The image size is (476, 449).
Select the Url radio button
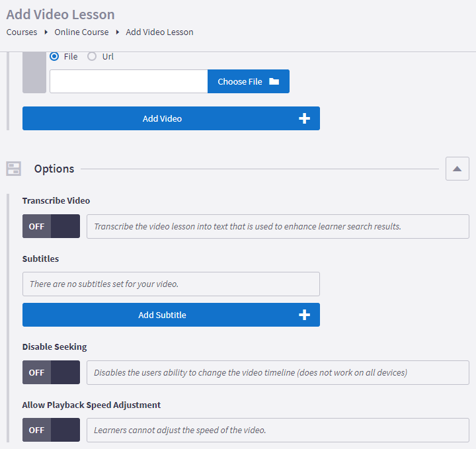(x=93, y=57)
